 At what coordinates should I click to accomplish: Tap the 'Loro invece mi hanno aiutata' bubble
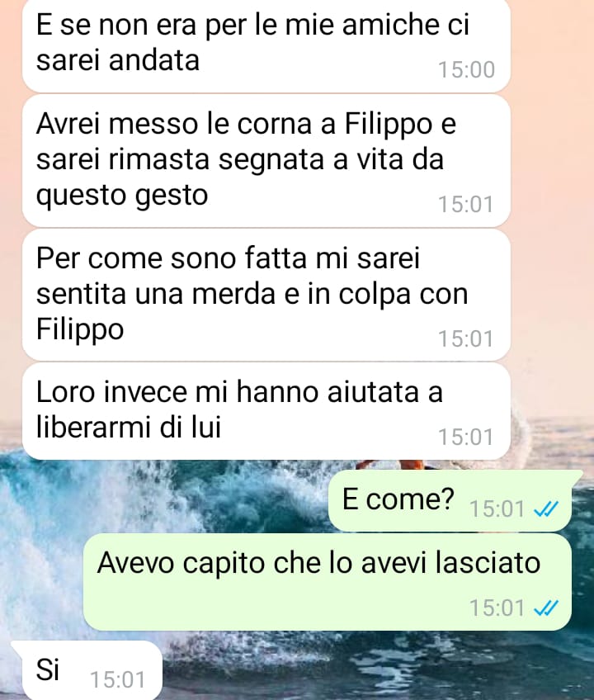pyautogui.click(x=266, y=411)
